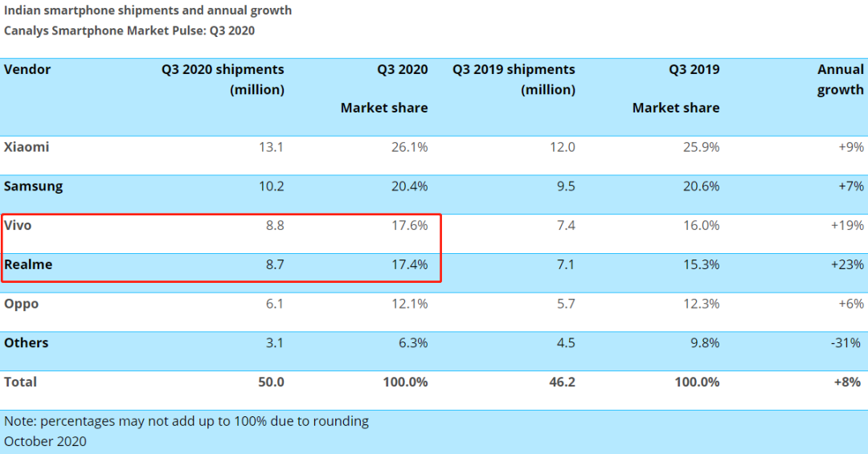Click Oppo's 6.1 shipment value

pos(275,304)
